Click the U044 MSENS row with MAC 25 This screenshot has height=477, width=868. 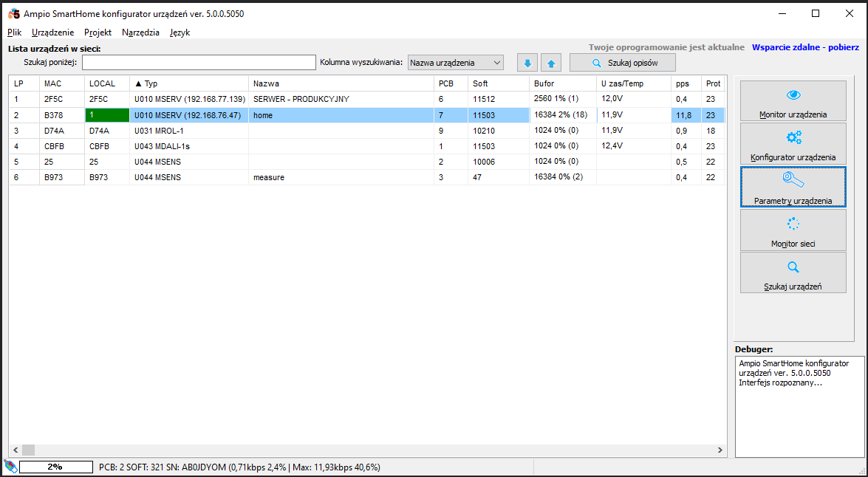pos(367,162)
